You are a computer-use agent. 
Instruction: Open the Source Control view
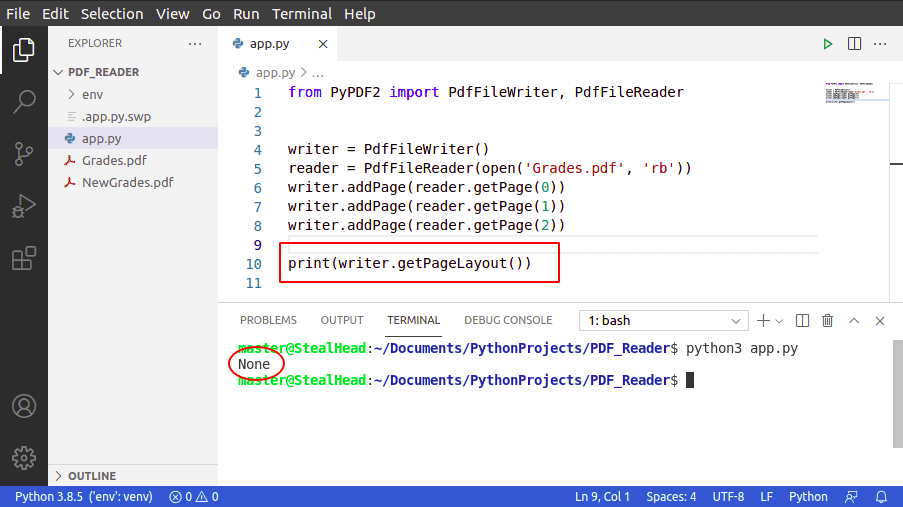click(24, 154)
